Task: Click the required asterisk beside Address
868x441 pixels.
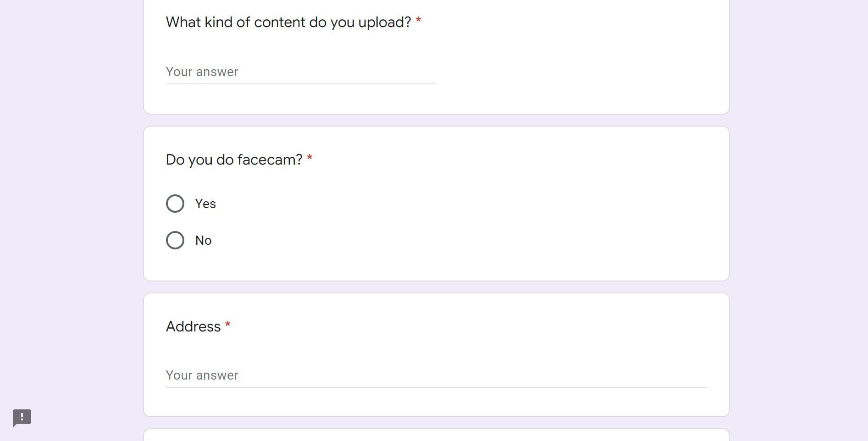Action: (x=227, y=325)
